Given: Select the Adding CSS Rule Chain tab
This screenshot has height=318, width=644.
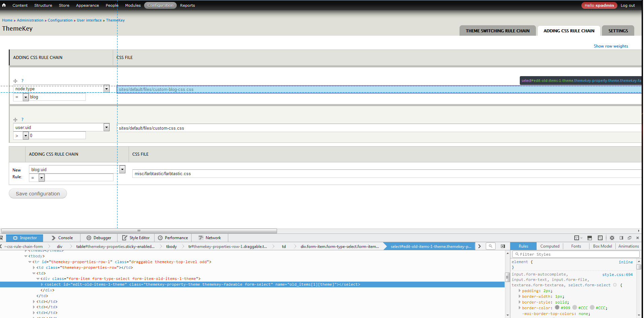Looking at the screenshot, I should (569, 31).
